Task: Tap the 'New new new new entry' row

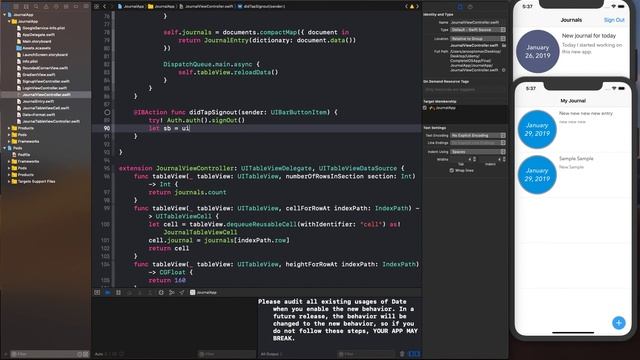Action: (573, 129)
